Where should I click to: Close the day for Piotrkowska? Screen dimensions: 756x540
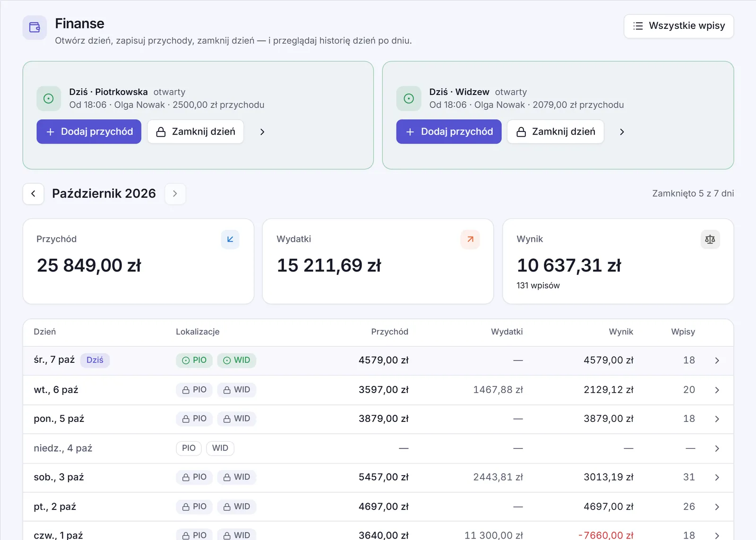pos(196,132)
